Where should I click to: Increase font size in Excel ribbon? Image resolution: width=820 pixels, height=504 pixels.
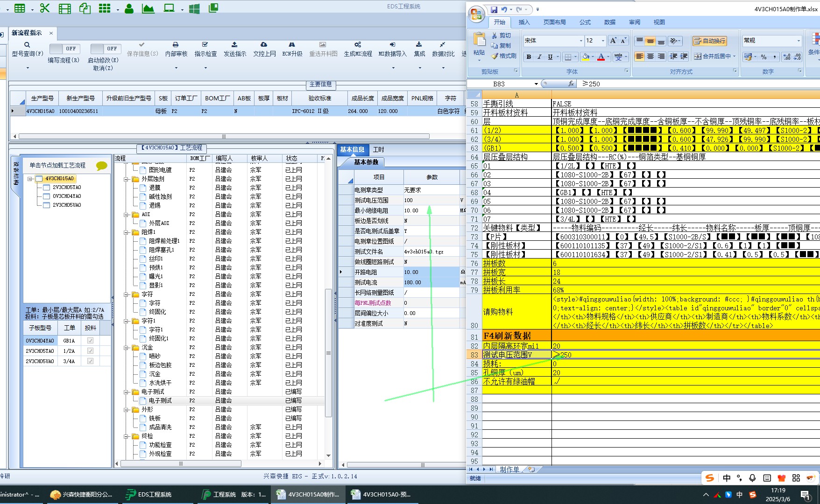(x=613, y=41)
